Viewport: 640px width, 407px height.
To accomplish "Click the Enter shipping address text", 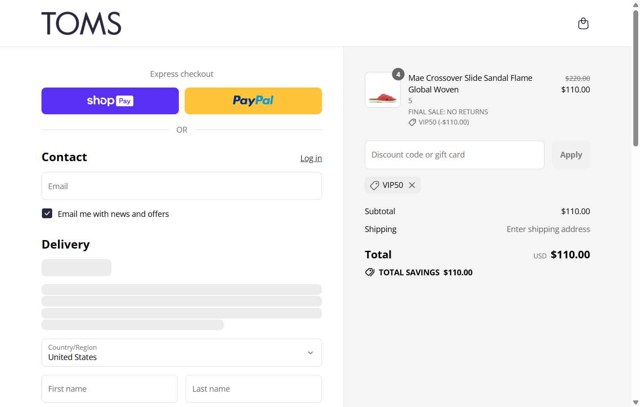I will [x=548, y=229].
